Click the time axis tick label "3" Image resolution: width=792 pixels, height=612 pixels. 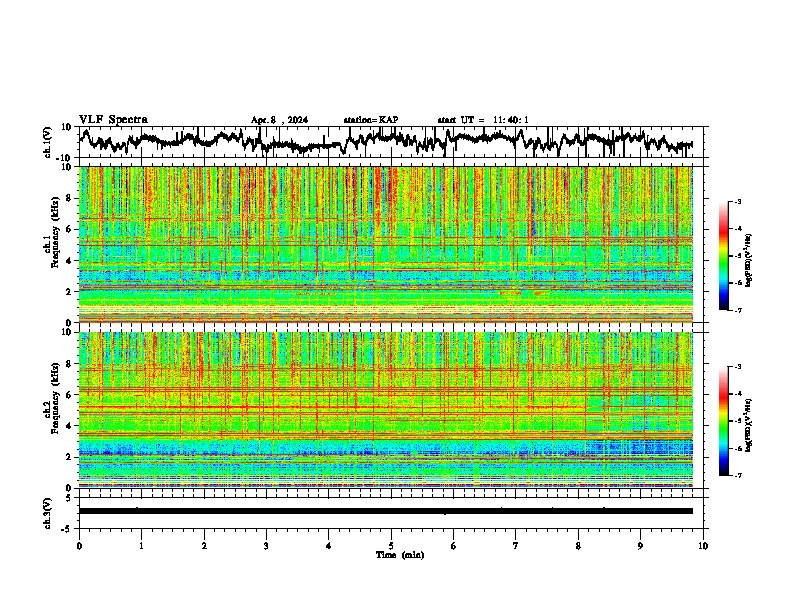(x=266, y=546)
